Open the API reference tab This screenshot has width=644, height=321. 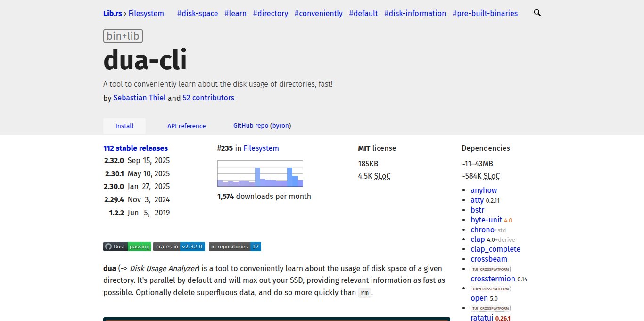(x=187, y=126)
